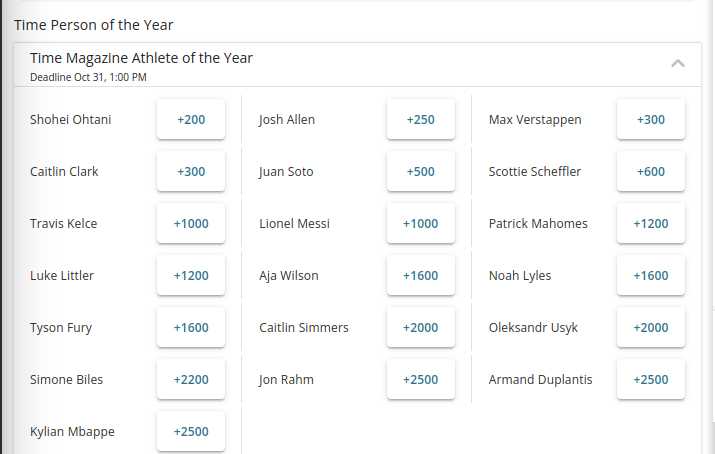Screen dimensions: 715x454
Task: Pick Josh Allen at +250
Action: point(421,120)
